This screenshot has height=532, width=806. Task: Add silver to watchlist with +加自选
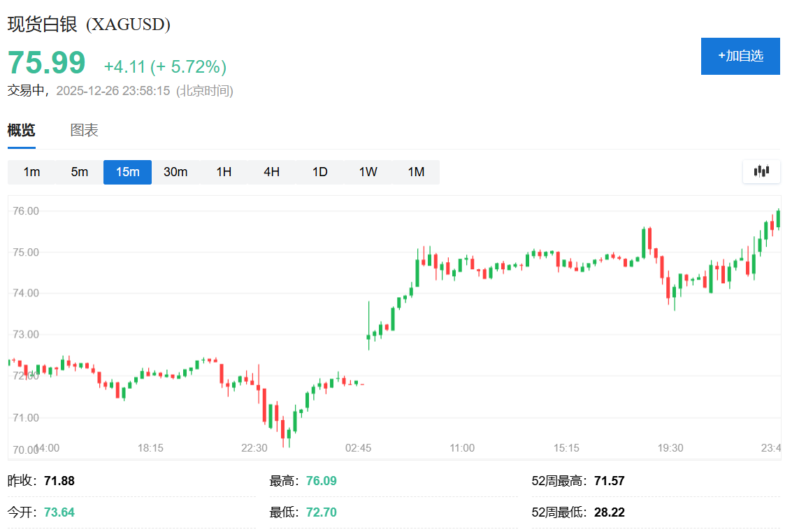740,56
